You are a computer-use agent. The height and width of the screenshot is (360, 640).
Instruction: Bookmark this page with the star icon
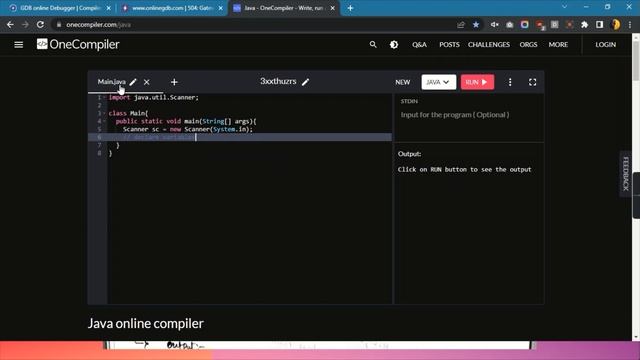(x=476, y=24)
